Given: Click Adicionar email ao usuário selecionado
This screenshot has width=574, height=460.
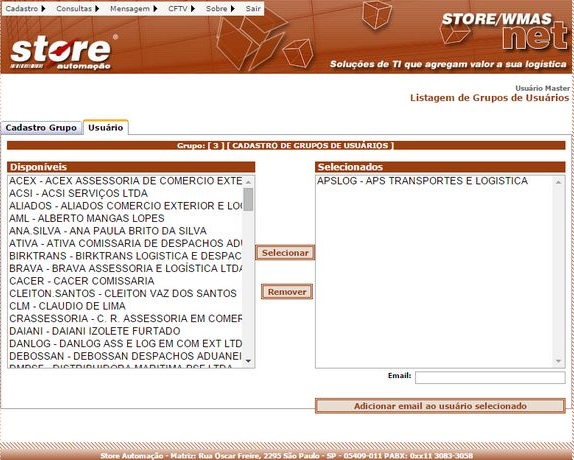Looking at the screenshot, I should pos(440,406).
